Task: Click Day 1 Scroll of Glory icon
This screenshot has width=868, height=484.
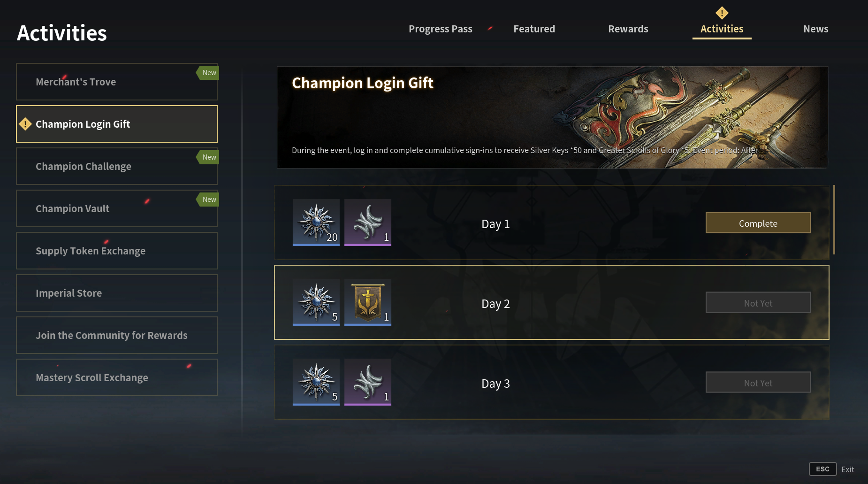Action: (x=368, y=222)
